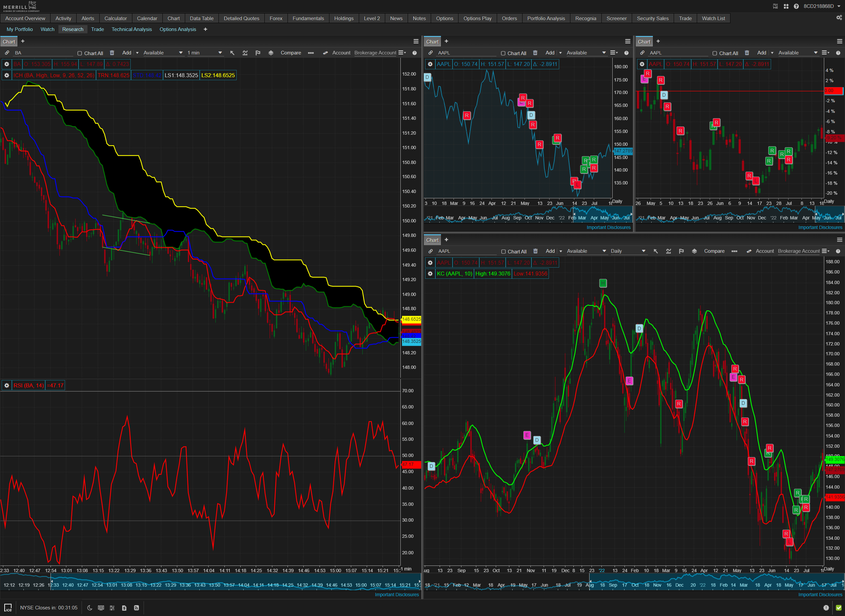Select the cursor arrow tool in BA chart
845x616 pixels.
coord(232,53)
